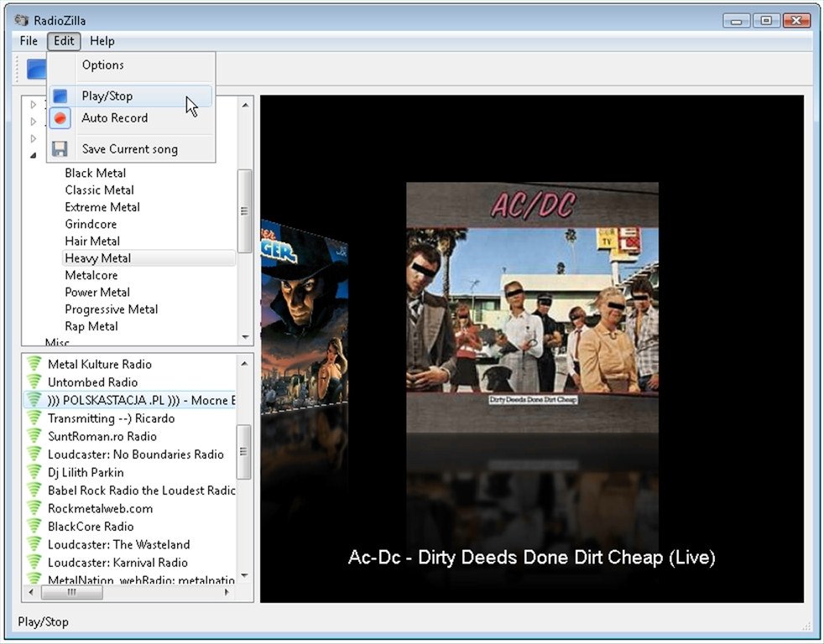
Task: Close the open Edit menu
Action: pyautogui.click(x=64, y=41)
